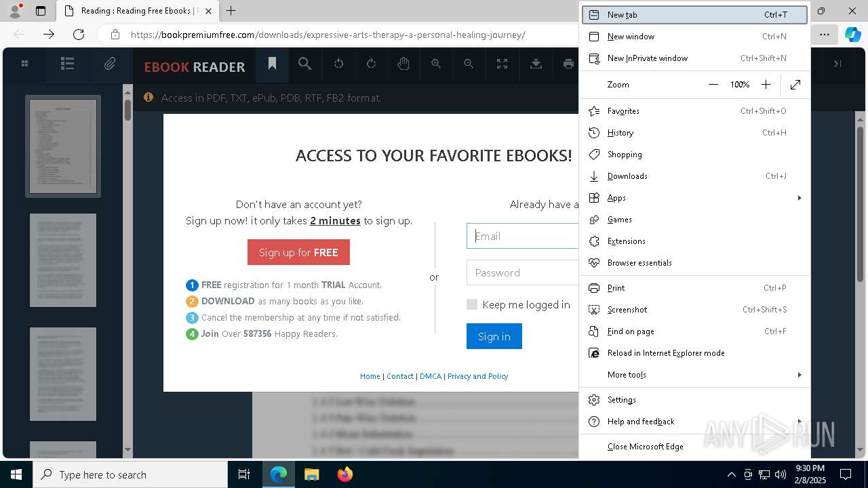The width and height of the screenshot is (868, 488).
Task: Focus the Password input field
Action: (522, 272)
